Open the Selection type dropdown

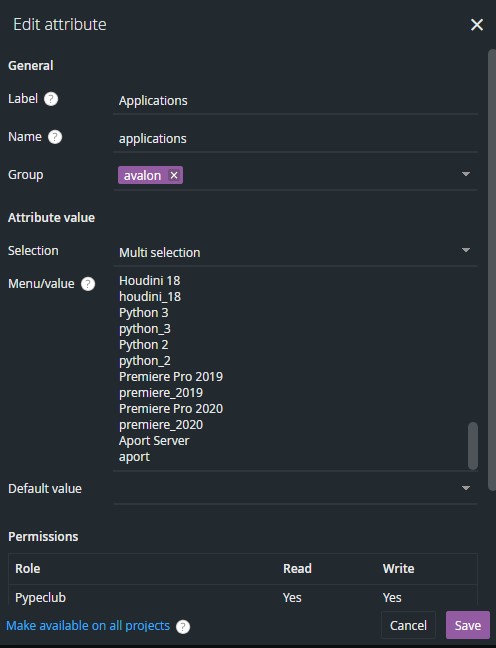pos(295,252)
